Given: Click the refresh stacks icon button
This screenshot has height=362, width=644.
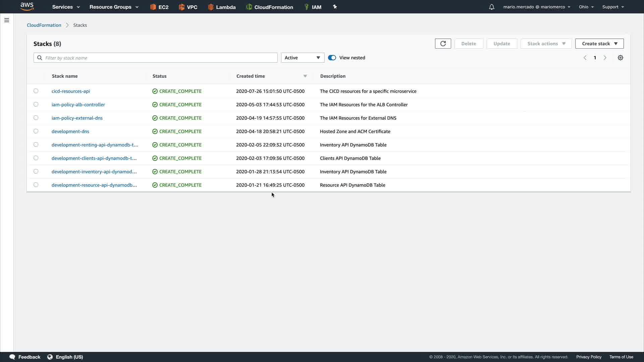Looking at the screenshot, I should [443, 44].
